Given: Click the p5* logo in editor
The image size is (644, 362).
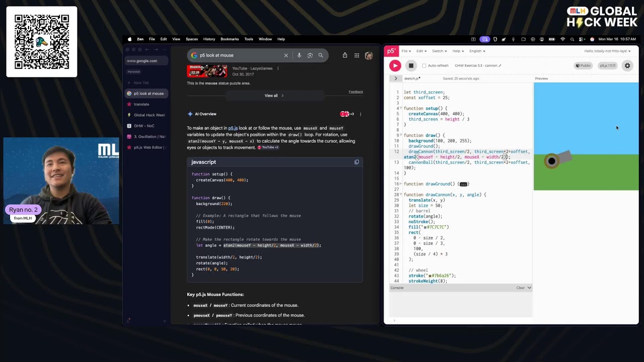Looking at the screenshot, I should coord(391,51).
